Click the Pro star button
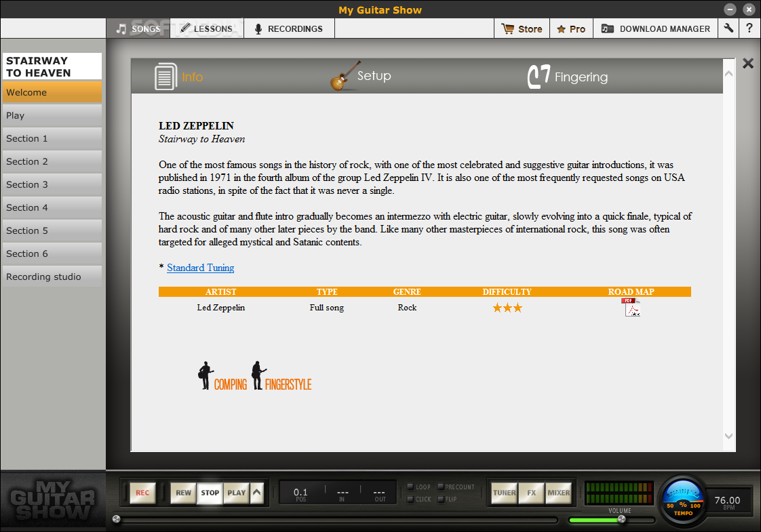761x532 pixels. pyautogui.click(x=571, y=28)
